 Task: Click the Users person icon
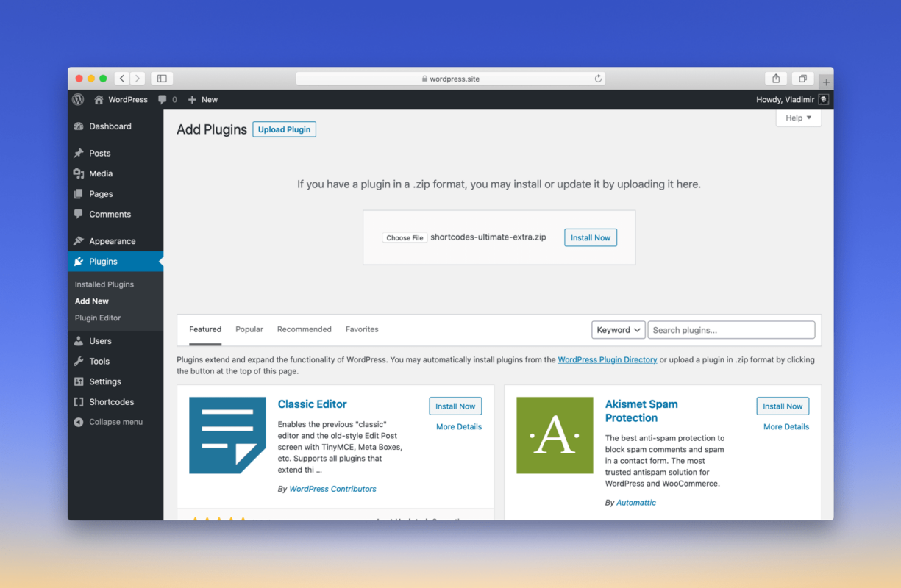(79, 341)
